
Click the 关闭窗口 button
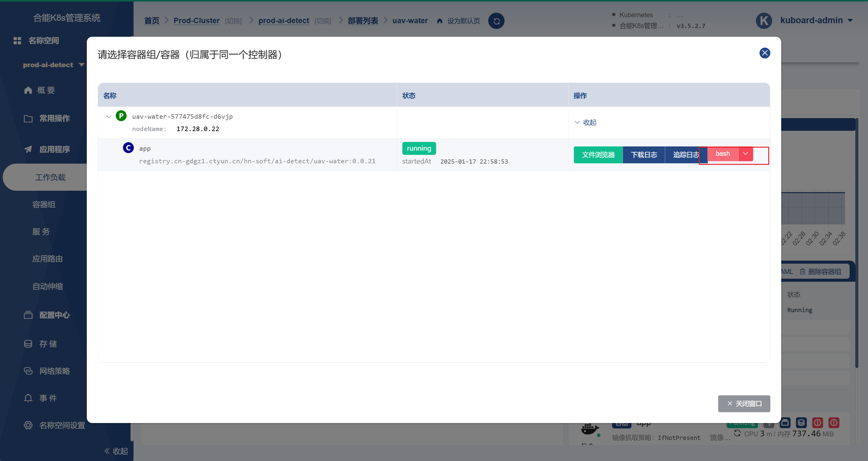(744, 403)
